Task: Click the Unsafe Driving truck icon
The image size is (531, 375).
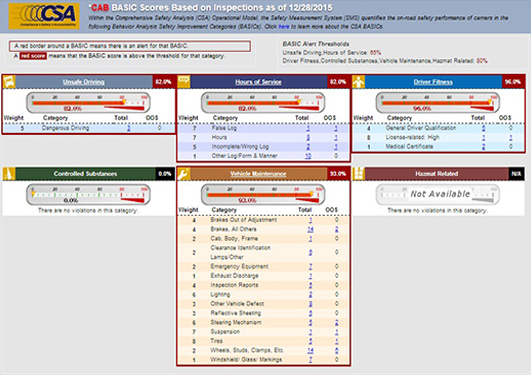Action: [9, 82]
